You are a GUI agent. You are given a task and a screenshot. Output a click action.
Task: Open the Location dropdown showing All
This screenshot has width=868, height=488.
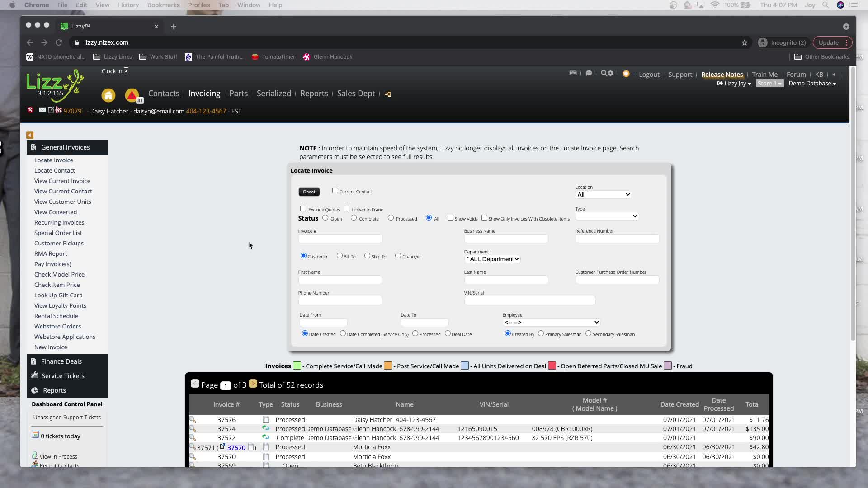click(604, 194)
